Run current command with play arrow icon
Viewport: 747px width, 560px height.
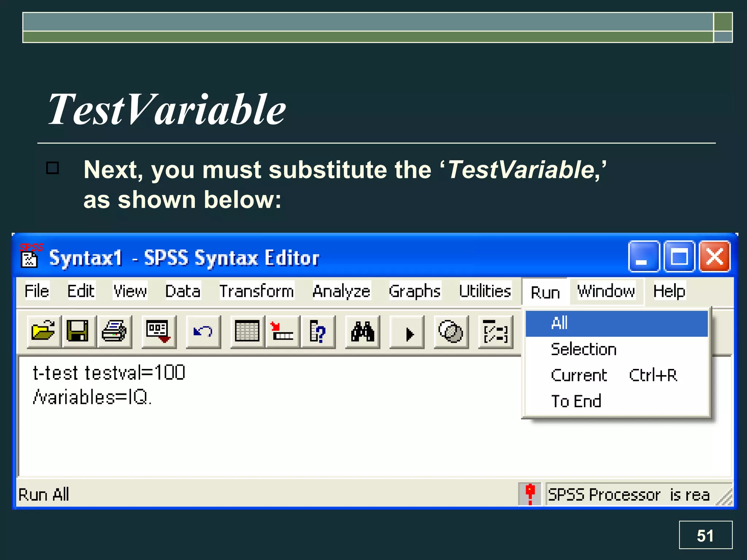(407, 332)
